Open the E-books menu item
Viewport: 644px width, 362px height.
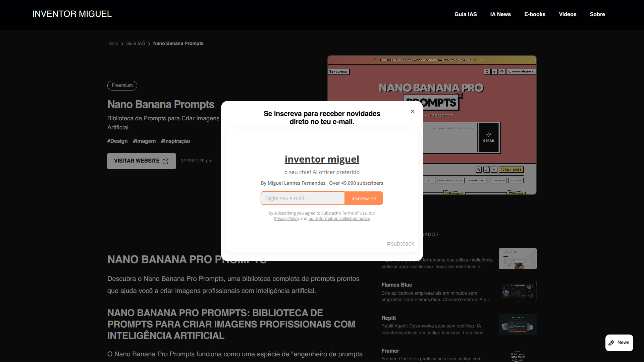(535, 14)
